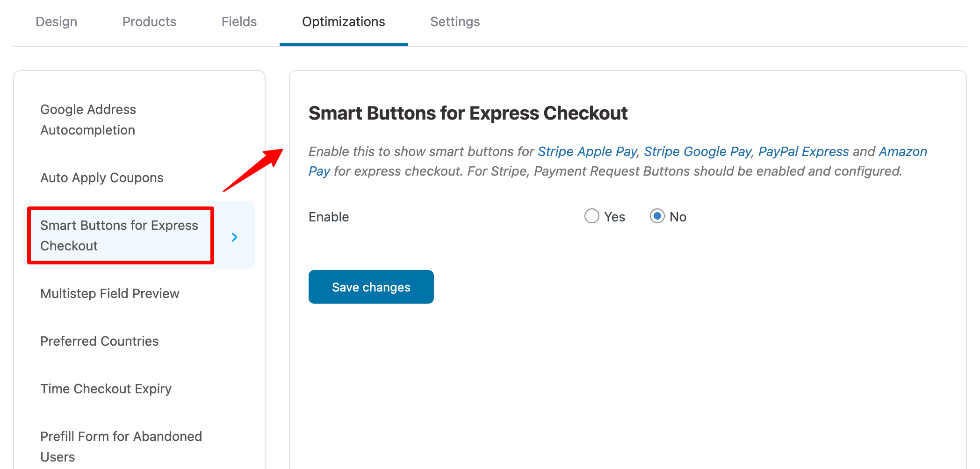Open Prefill Form for Abandoned Users settings
The width and height of the screenshot is (980, 469).
pos(121,447)
